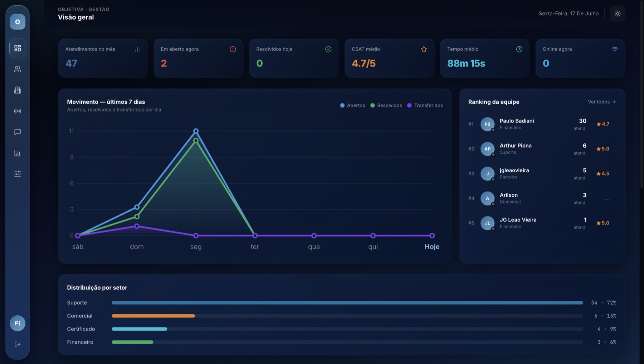The image size is (644, 364).
Task: Select Paulo Badiani name in ranking
Action: 517,121
